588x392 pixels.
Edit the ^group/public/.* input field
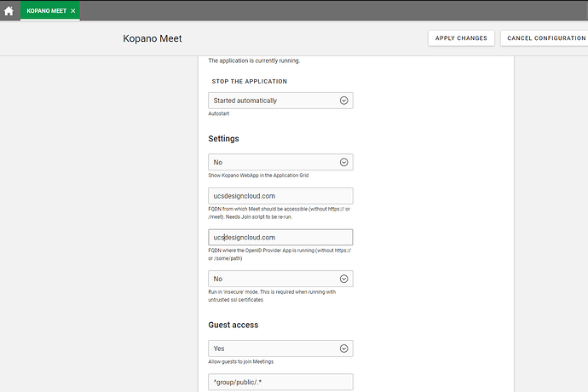click(280, 383)
